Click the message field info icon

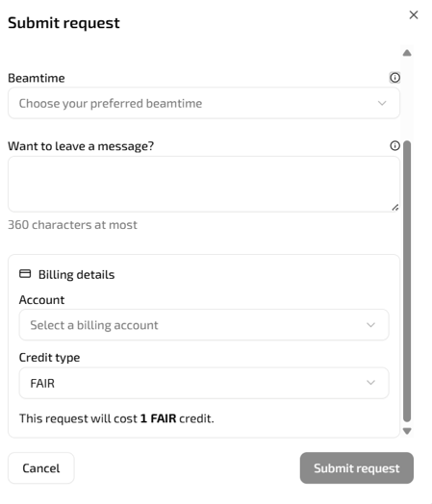click(x=394, y=145)
